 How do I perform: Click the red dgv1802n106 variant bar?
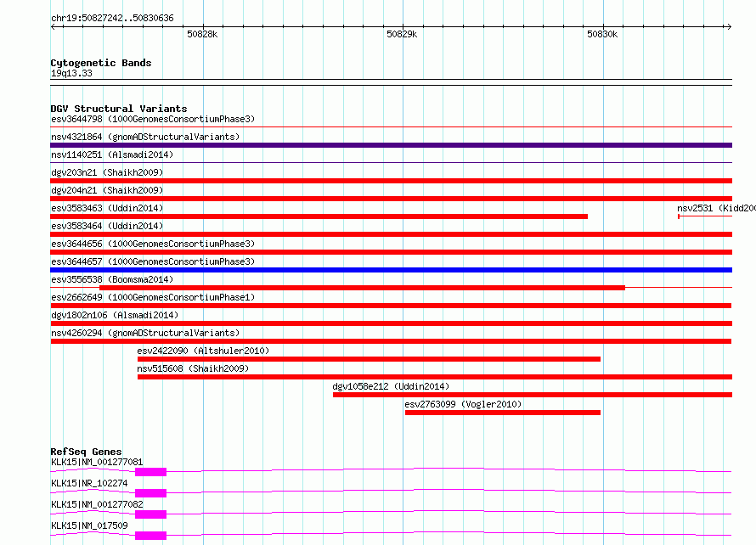coord(391,323)
